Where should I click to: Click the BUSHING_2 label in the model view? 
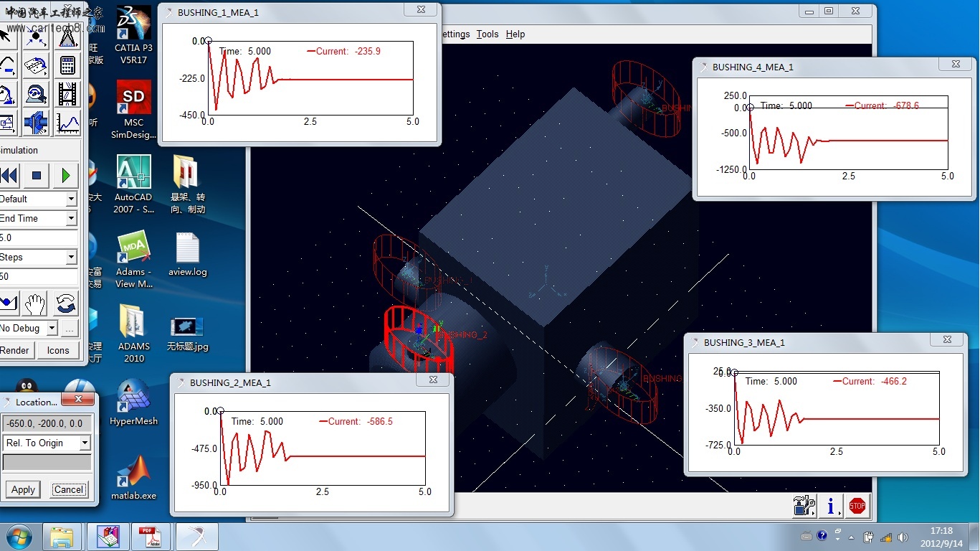[461, 335]
